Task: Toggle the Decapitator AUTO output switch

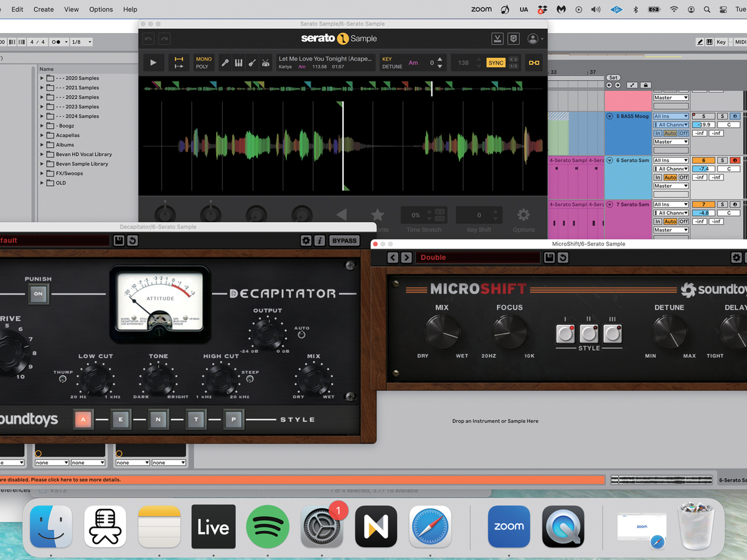Action: click(x=302, y=334)
